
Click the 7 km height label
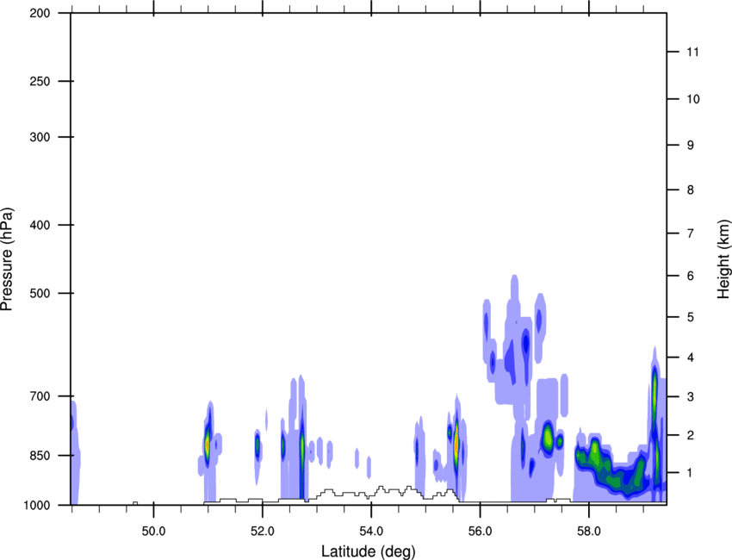point(691,233)
